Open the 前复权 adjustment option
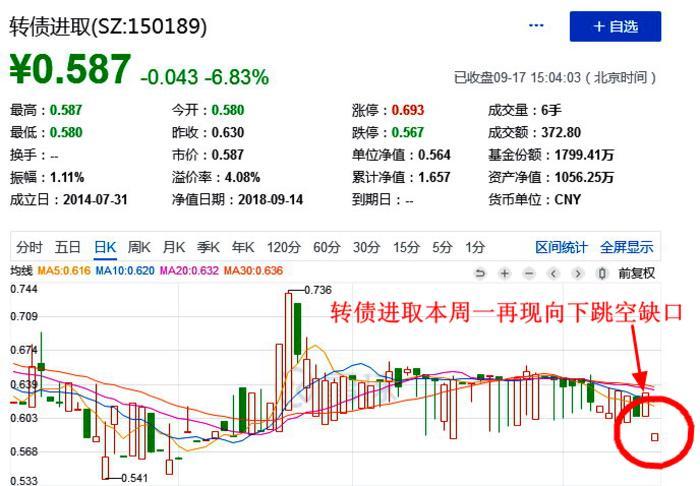This screenshot has width=700, height=486. coord(637,273)
